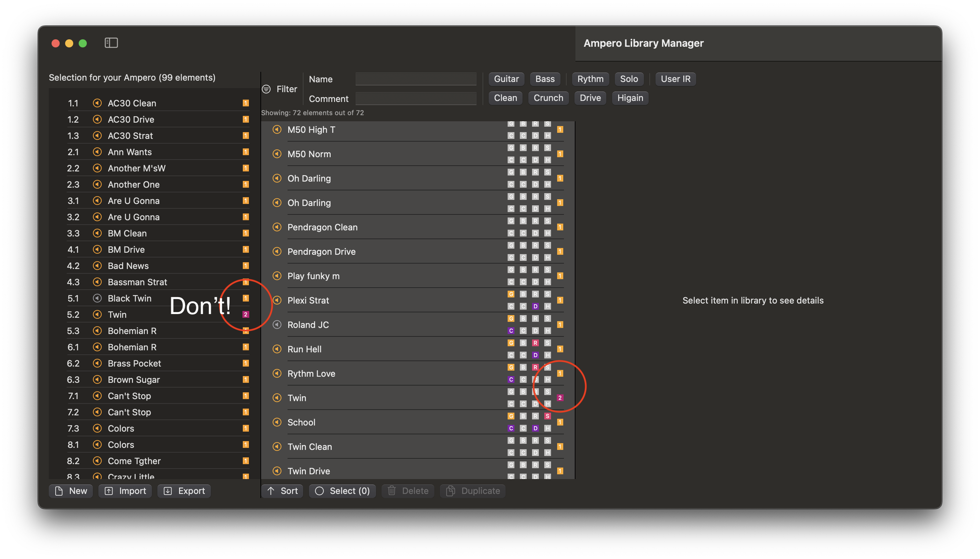Click the Higain filter button
Screen dimensions: 980x559
pos(629,97)
